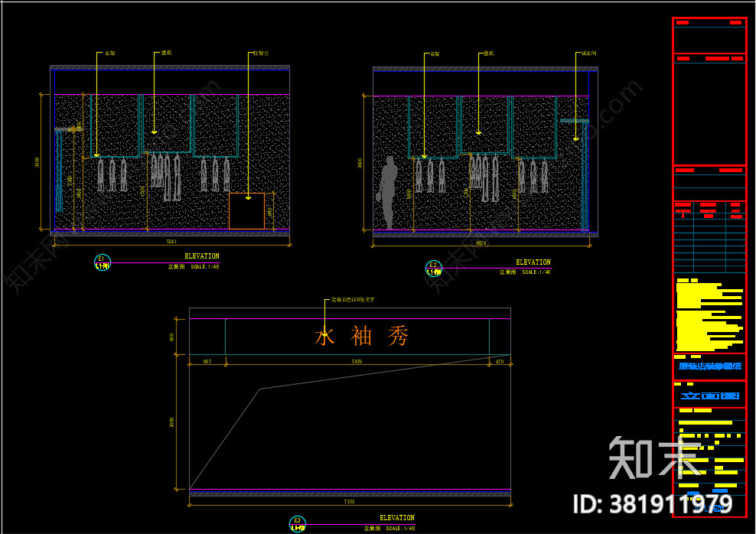Viewport: 756px width, 534px height.
Task: Click SCALE 1/40 text under E3 drawing
Action: pyautogui.click(x=400, y=528)
